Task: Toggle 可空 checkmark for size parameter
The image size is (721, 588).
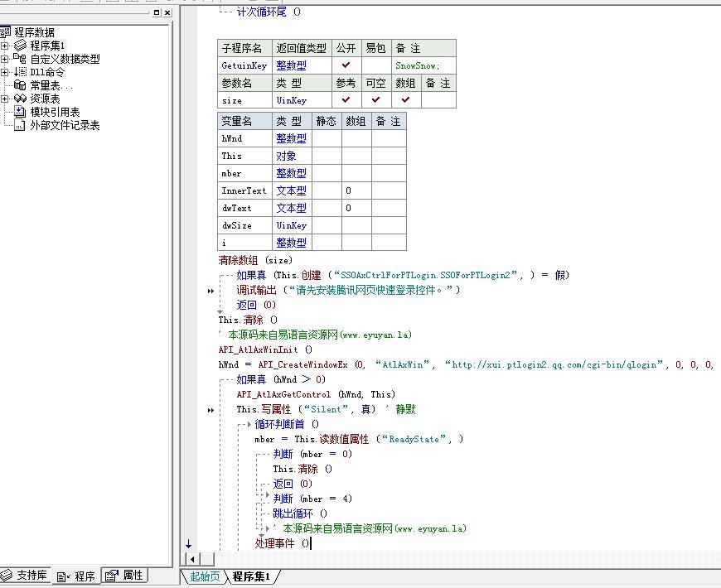Action: [x=376, y=100]
